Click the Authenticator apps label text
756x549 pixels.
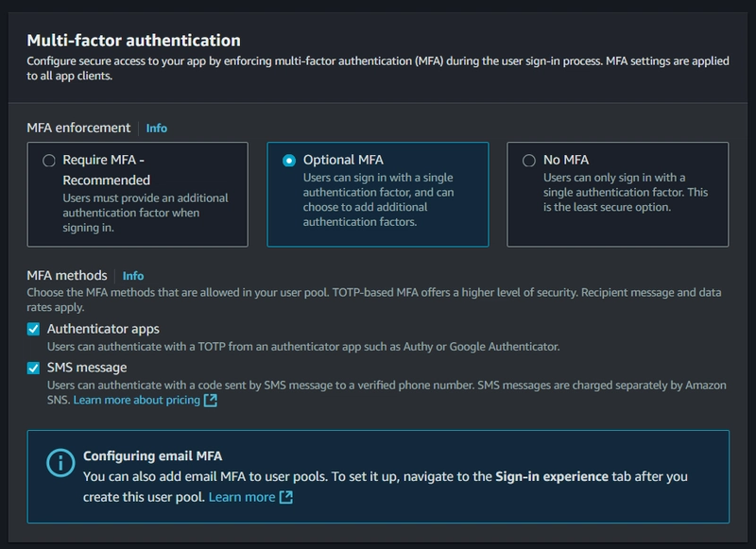[x=103, y=329]
